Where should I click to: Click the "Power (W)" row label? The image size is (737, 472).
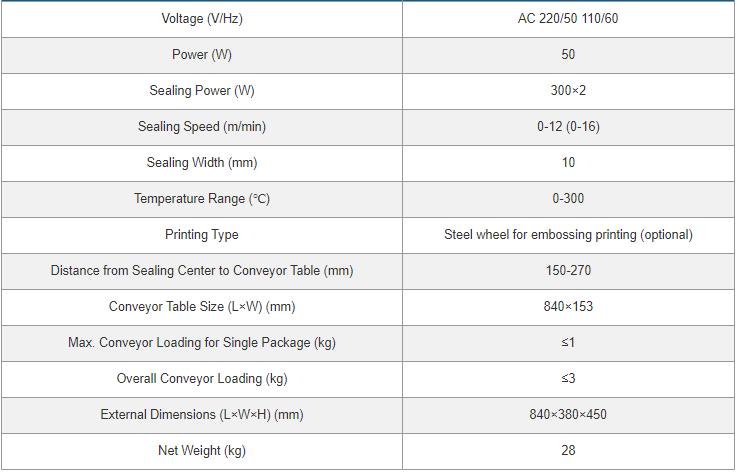(201, 55)
